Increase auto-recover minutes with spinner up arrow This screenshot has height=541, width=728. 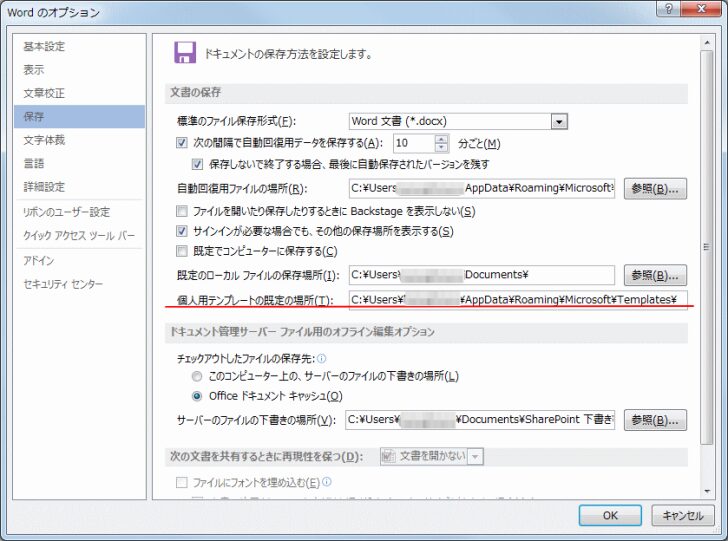click(442, 139)
